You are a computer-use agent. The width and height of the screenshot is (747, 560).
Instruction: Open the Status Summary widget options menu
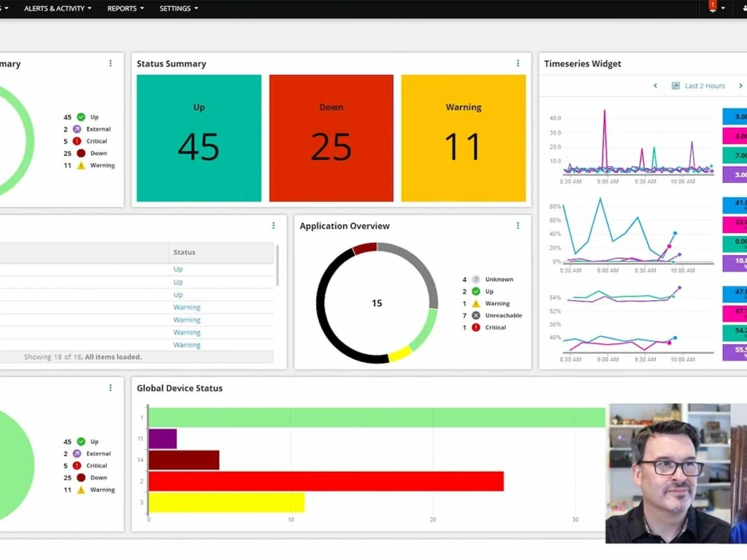click(518, 63)
